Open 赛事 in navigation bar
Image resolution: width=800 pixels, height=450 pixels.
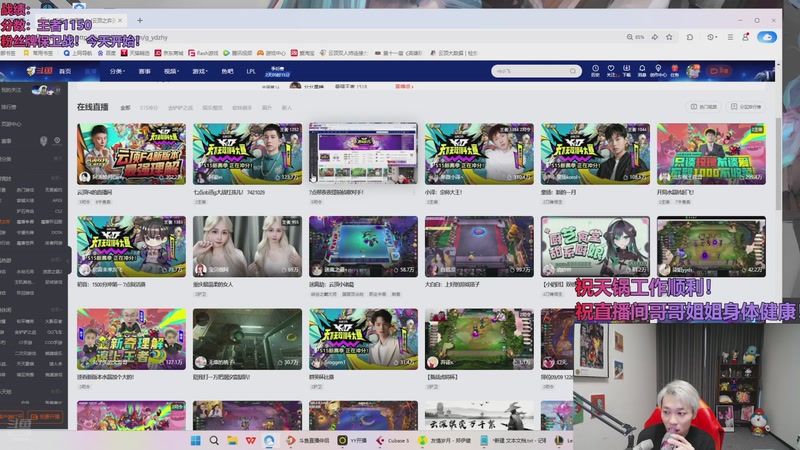click(144, 71)
